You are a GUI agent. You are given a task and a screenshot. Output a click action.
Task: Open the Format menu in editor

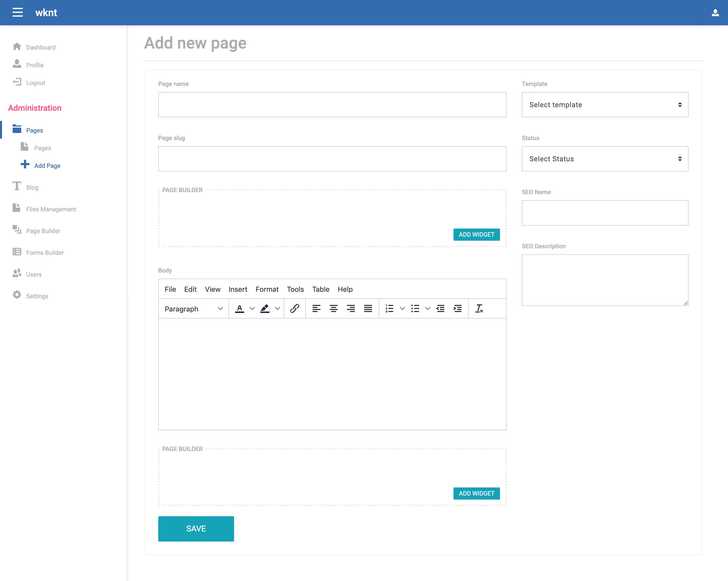267,289
